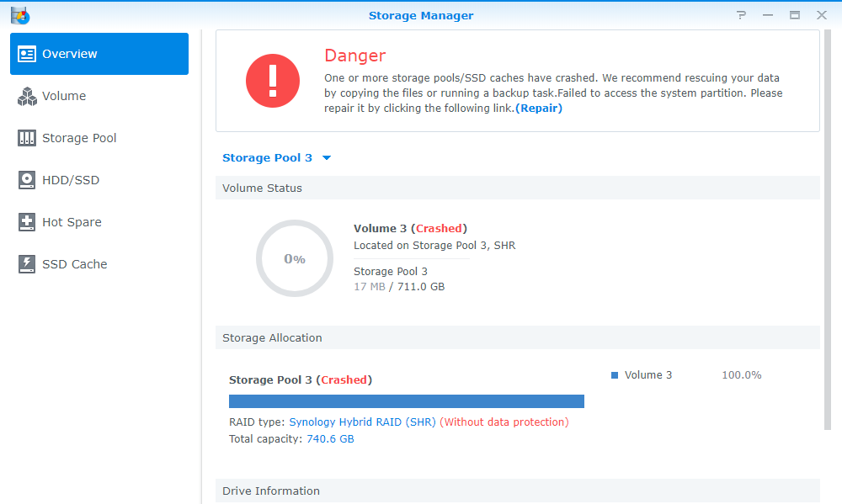The width and height of the screenshot is (842, 504).
Task: Click the Repair link in the warning
Action: click(x=539, y=109)
